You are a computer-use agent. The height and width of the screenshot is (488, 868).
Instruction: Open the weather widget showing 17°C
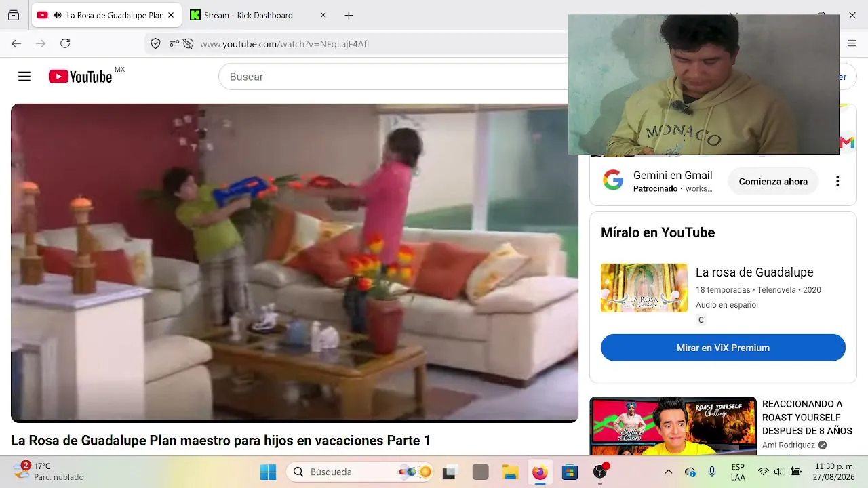tap(49, 471)
